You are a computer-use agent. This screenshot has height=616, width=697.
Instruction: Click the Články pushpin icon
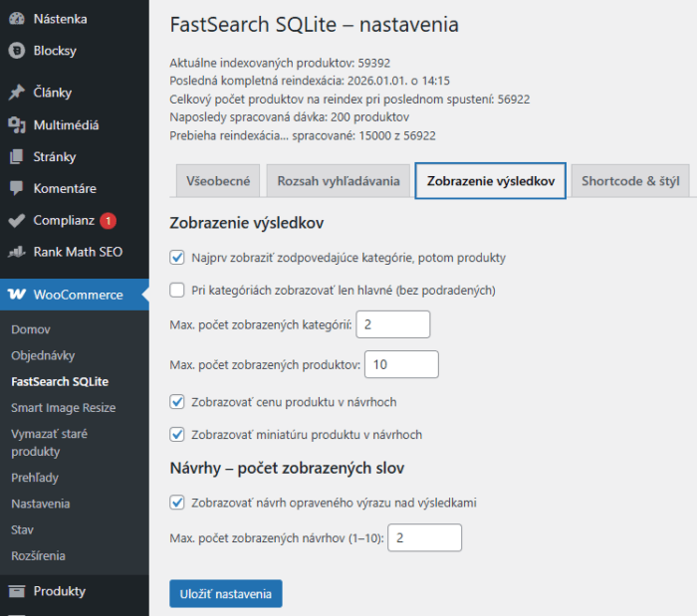(x=17, y=93)
